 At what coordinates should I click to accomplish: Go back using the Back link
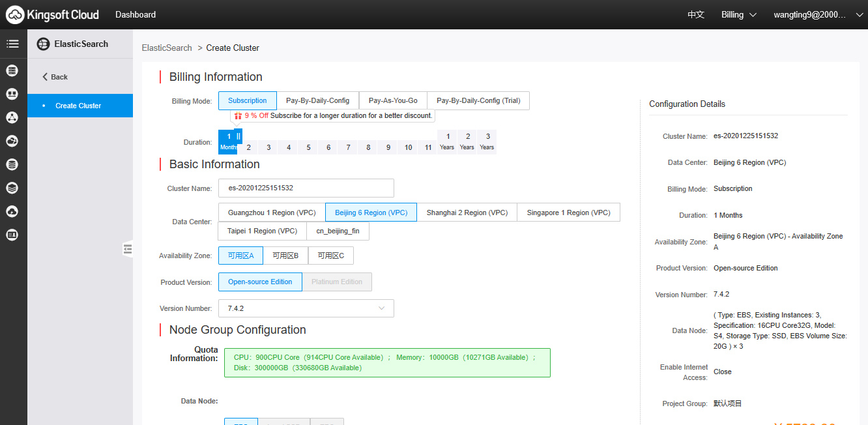(x=55, y=77)
